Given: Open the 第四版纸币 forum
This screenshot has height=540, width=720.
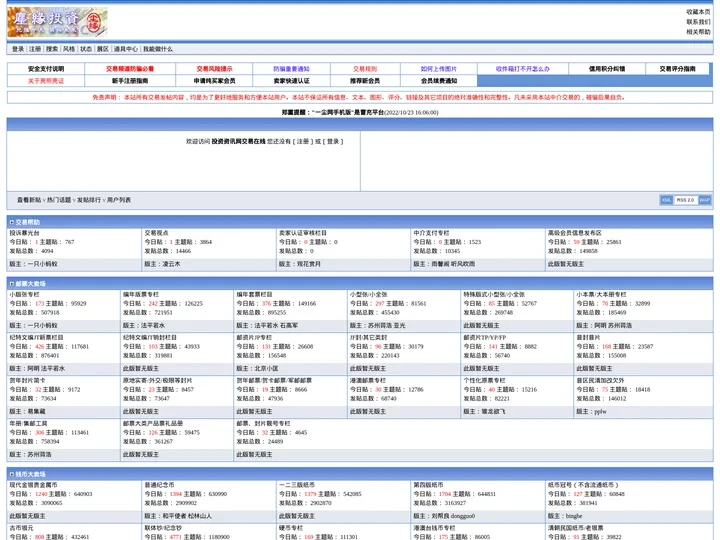Looking at the screenshot, I should 428,485.
